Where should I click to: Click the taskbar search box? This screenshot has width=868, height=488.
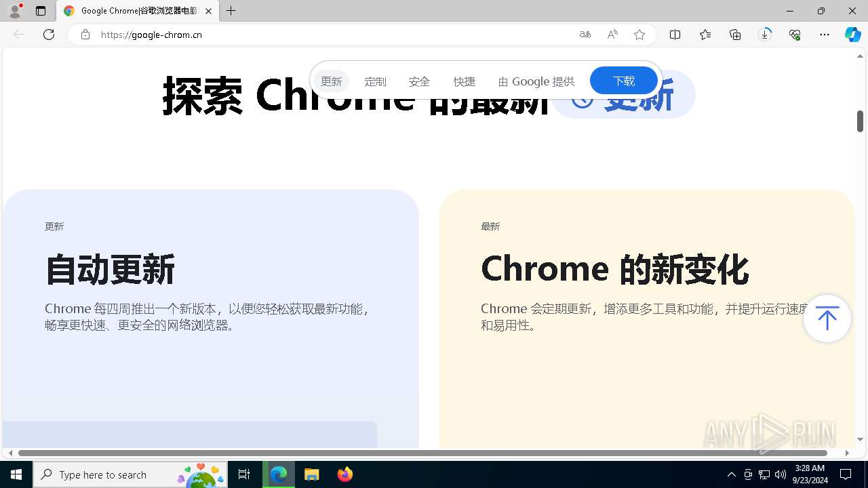coord(130,474)
